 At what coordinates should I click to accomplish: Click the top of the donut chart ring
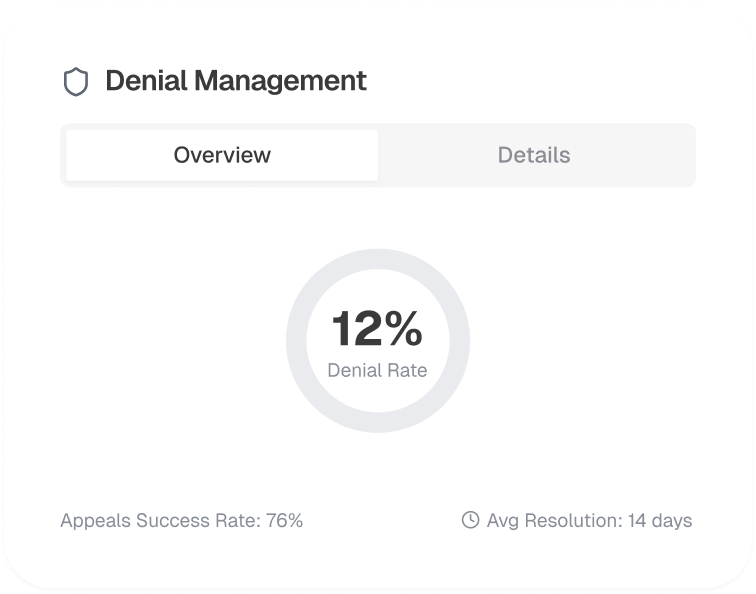378,259
